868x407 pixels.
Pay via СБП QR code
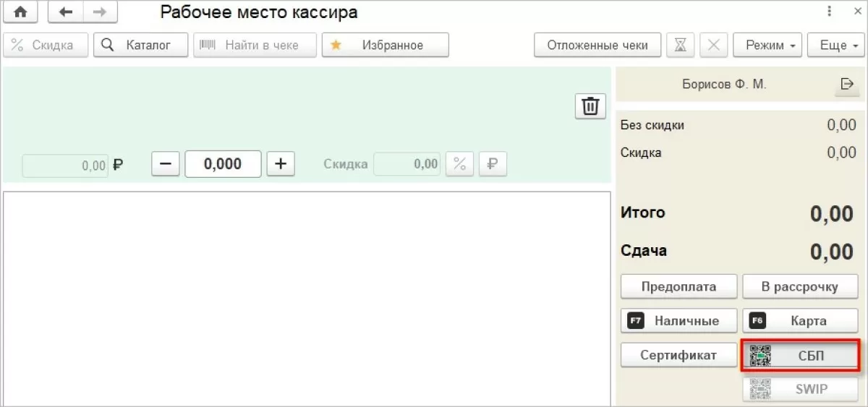(800, 356)
